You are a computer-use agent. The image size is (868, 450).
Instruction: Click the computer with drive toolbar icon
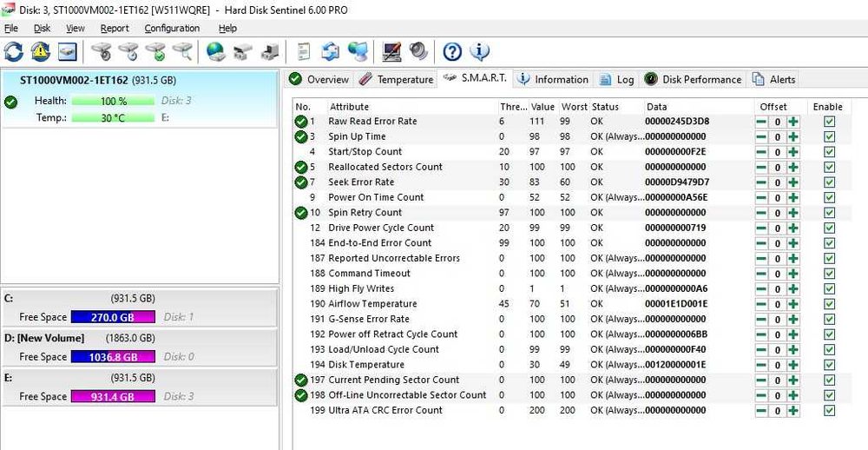tap(270, 51)
